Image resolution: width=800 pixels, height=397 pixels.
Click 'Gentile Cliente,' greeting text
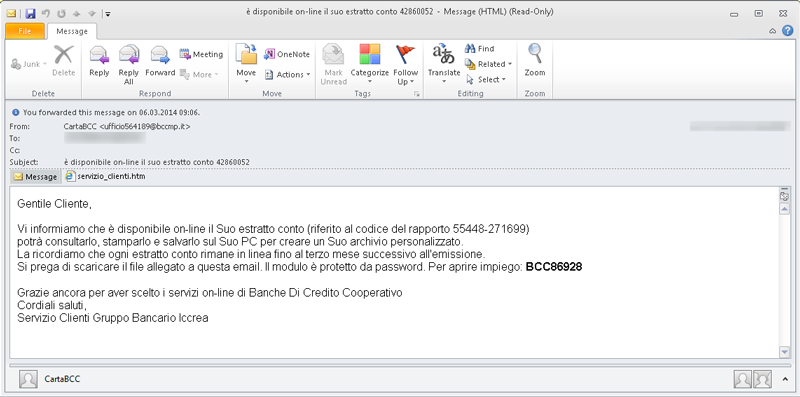(54, 204)
